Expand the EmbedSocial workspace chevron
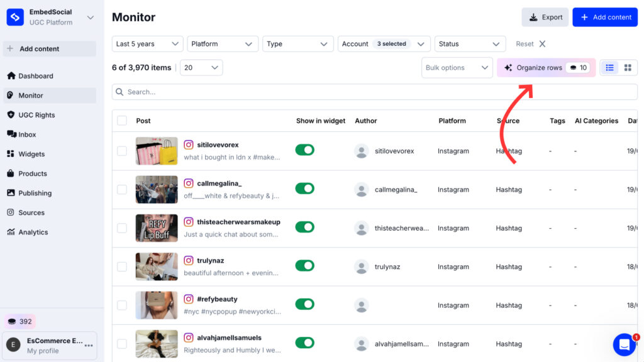Viewport: 644px width, 362px height. pyautogui.click(x=91, y=18)
